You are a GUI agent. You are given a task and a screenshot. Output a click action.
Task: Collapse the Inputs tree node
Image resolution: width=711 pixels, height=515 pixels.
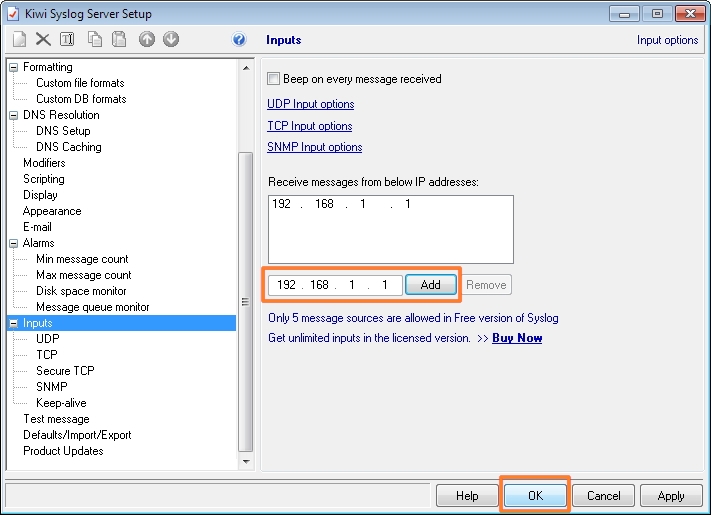pos(14,323)
